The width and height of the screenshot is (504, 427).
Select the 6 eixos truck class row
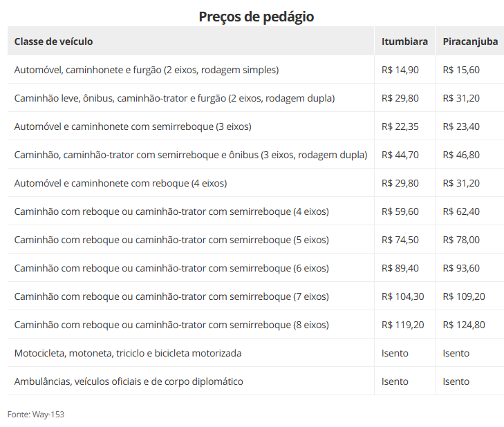click(x=171, y=268)
